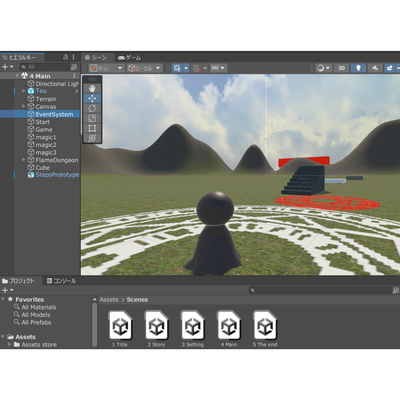Screen dimensions: 400x400
Task: Select the Hand view tool
Action: tap(92, 88)
